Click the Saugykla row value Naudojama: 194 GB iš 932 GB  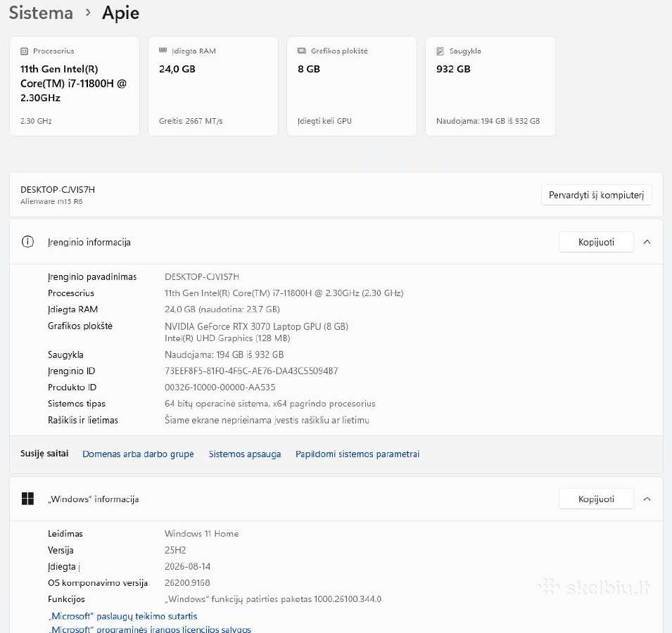coord(224,354)
